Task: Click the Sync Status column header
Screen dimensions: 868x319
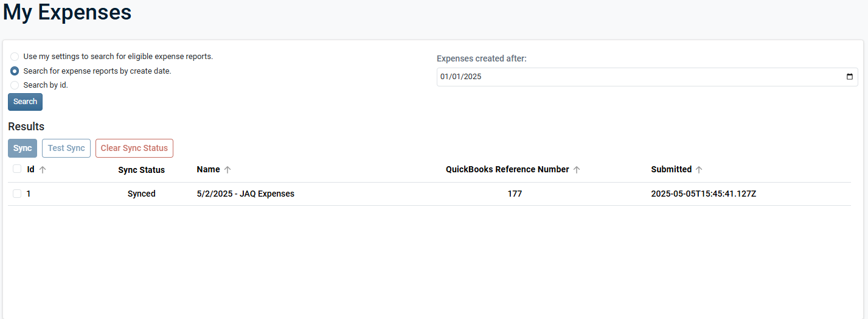Action: click(141, 170)
